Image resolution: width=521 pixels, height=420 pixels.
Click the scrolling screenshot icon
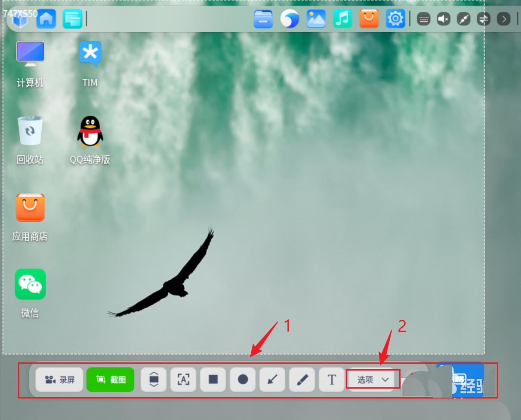click(x=154, y=379)
